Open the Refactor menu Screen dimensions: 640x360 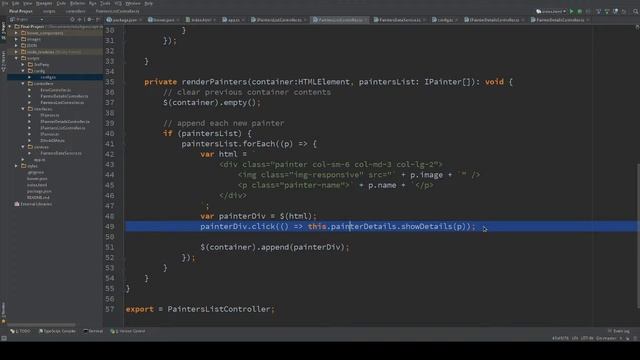[77, 3]
